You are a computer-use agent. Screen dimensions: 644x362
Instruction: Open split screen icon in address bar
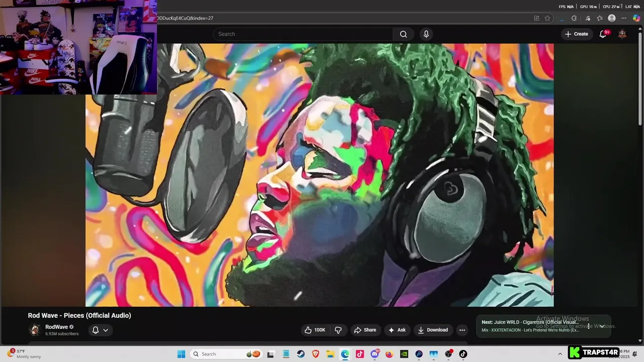point(536,18)
